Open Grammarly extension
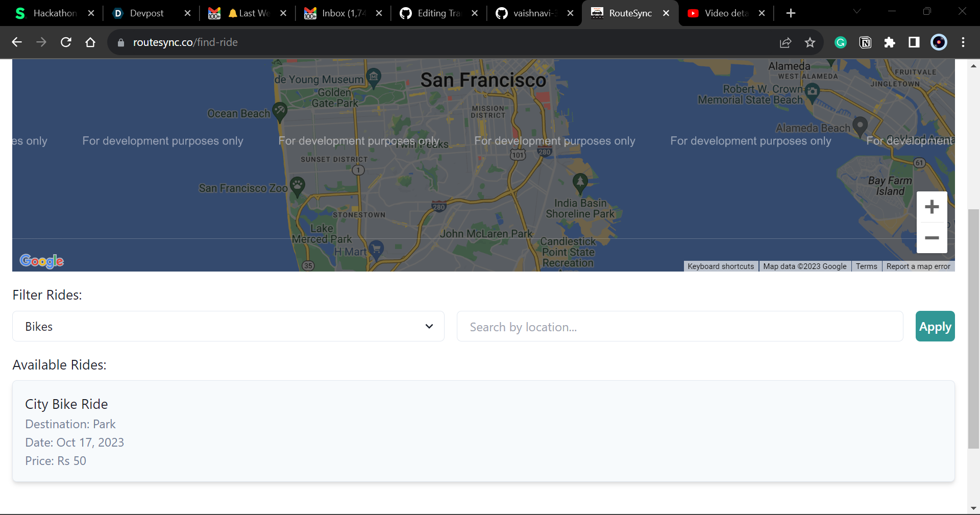Screen dimensions: 980x515 pyautogui.click(x=841, y=43)
